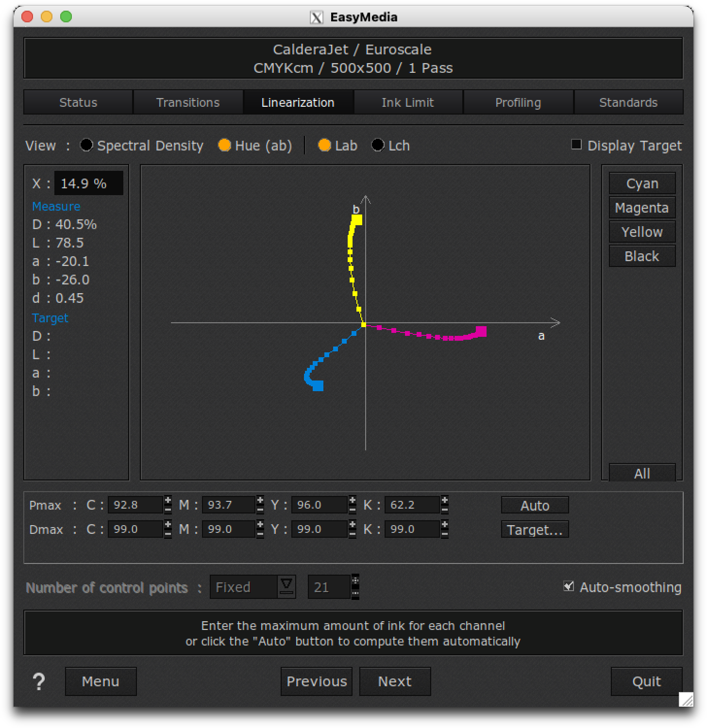
Task: Show the Cyan channel curve
Action: point(642,183)
